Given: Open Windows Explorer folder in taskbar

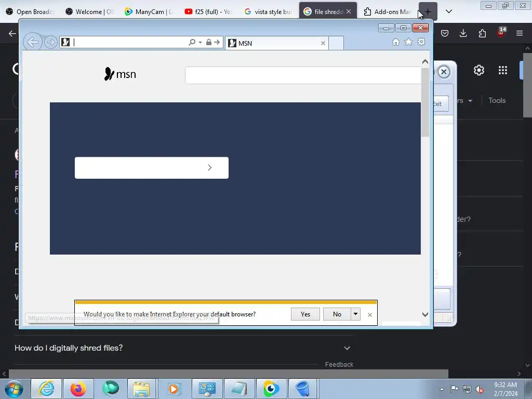Looking at the screenshot, I should point(141,389).
